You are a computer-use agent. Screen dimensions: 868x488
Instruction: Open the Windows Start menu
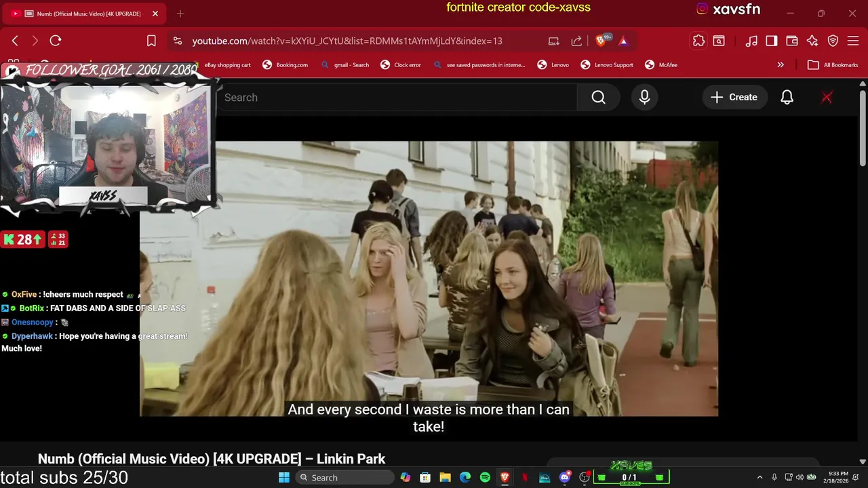(x=284, y=478)
